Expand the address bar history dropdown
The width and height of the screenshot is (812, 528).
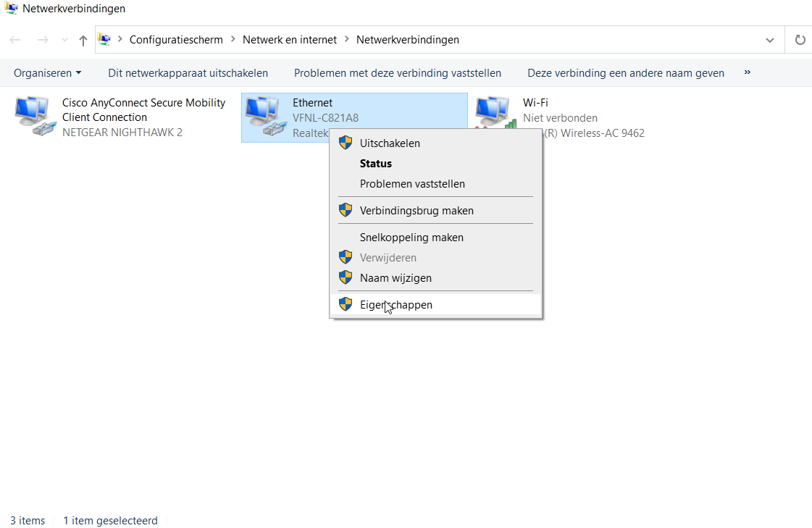tap(769, 41)
